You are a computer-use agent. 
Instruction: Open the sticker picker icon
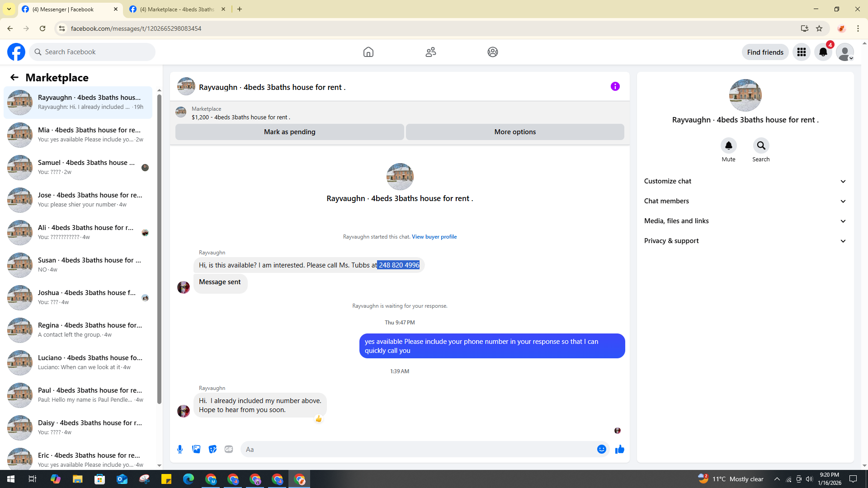pos(212,449)
